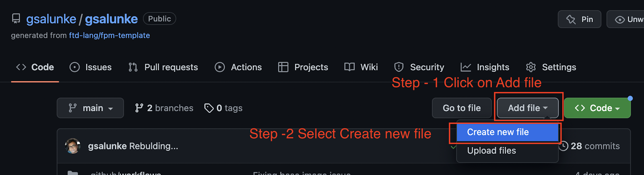Image resolution: width=644 pixels, height=175 pixels.
Task: Click the pin icon in the Pin button
Action: (571, 19)
